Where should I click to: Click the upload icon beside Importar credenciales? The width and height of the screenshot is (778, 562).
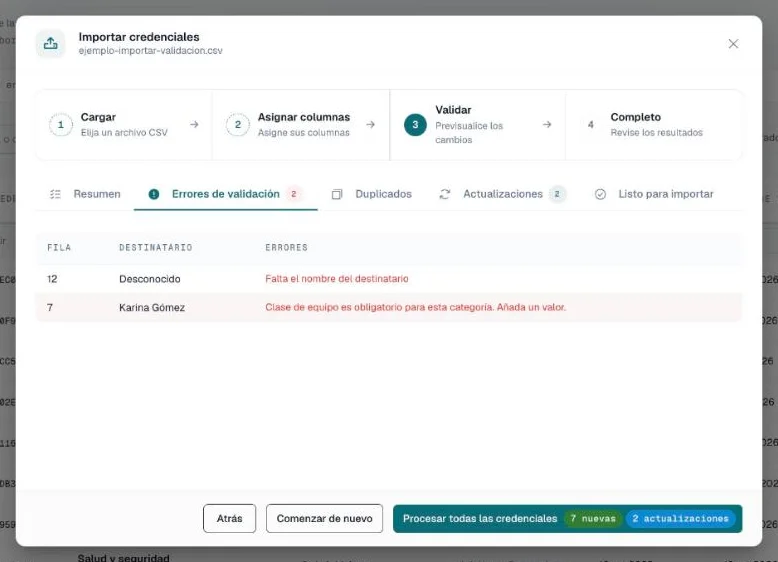pos(51,44)
